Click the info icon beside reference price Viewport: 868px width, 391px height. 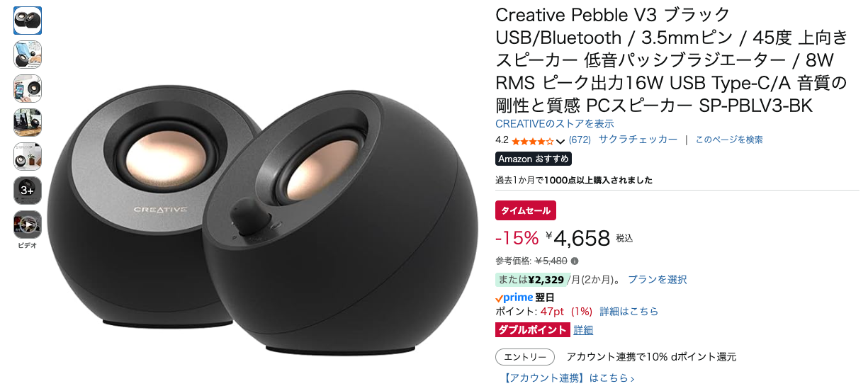(x=575, y=261)
